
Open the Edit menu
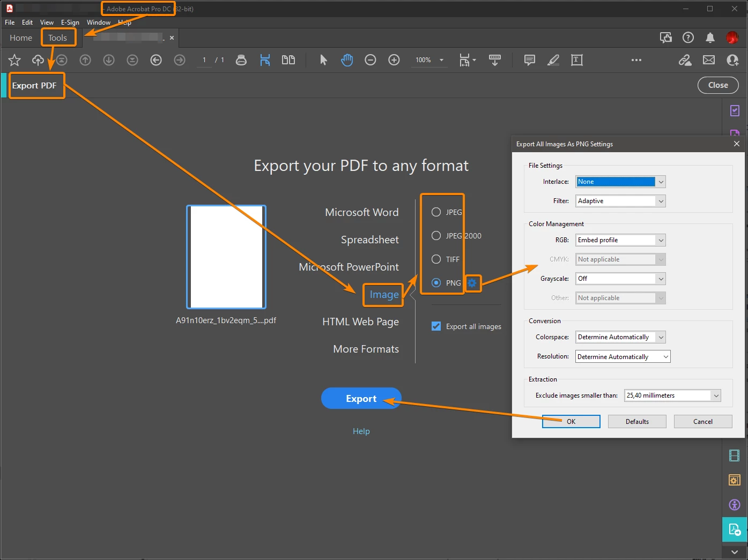(x=27, y=23)
